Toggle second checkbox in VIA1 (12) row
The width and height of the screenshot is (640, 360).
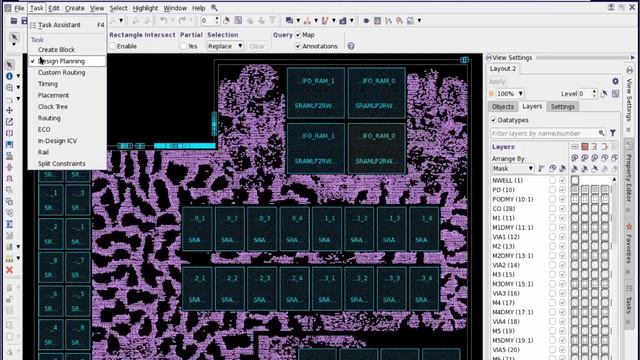562,237
